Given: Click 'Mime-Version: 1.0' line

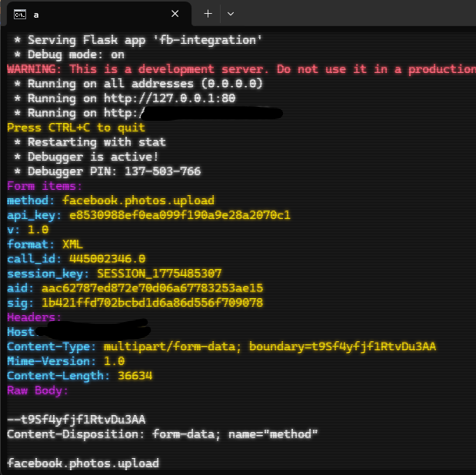Looking at the screenshot, I should coord(66,361).
